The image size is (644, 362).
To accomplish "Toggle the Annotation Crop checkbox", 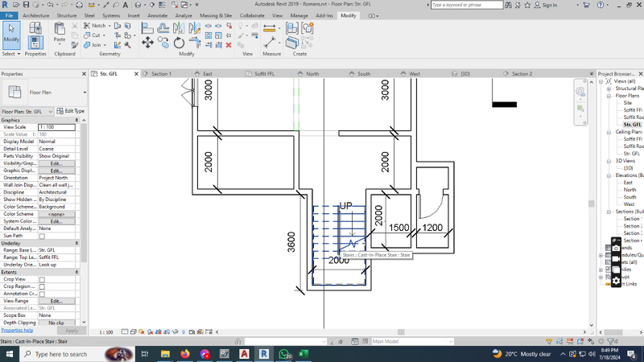I will tap(42, 294).
